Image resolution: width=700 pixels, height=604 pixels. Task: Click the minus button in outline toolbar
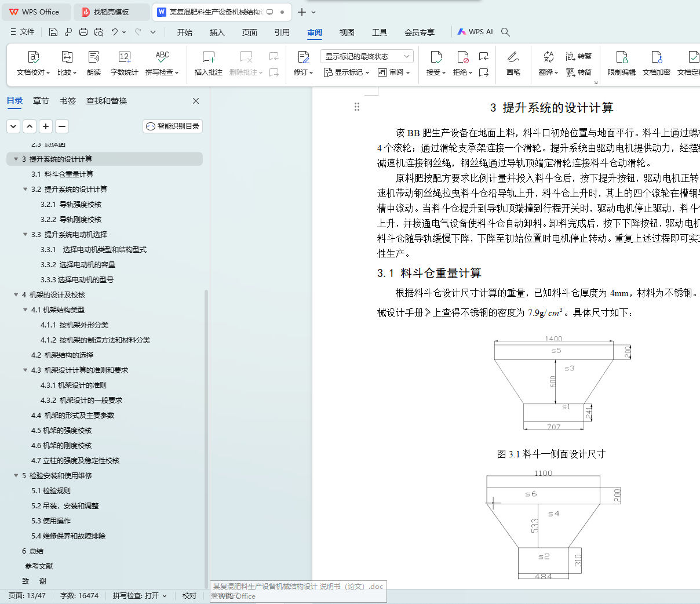(62, 126)
